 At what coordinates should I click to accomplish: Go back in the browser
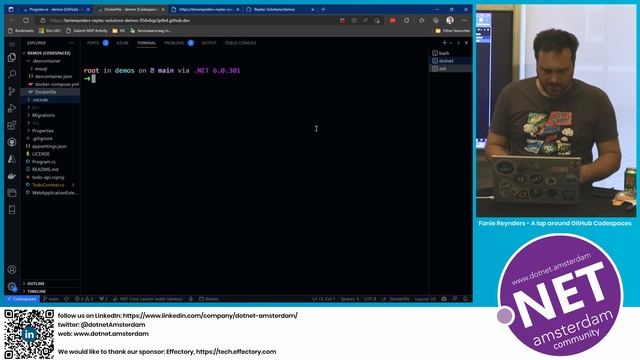(11, 20)
